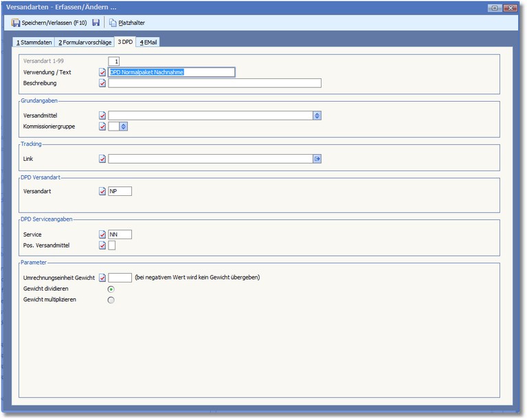Click the Umrechnungseinheit Gewicht input field
This screenshot has height=420, width=527.
[x=120, y=278]
